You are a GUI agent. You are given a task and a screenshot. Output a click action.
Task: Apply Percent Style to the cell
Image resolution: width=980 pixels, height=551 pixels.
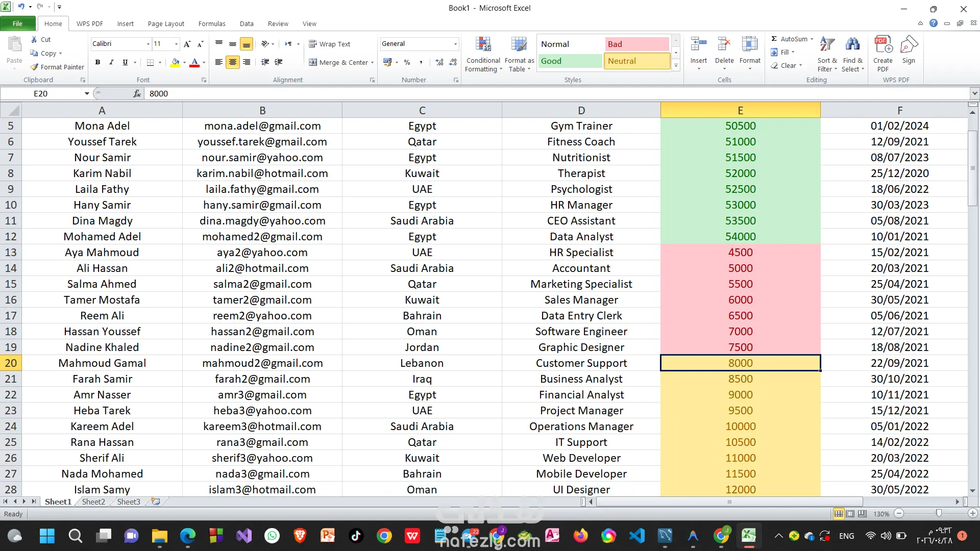tap(407, 62)
